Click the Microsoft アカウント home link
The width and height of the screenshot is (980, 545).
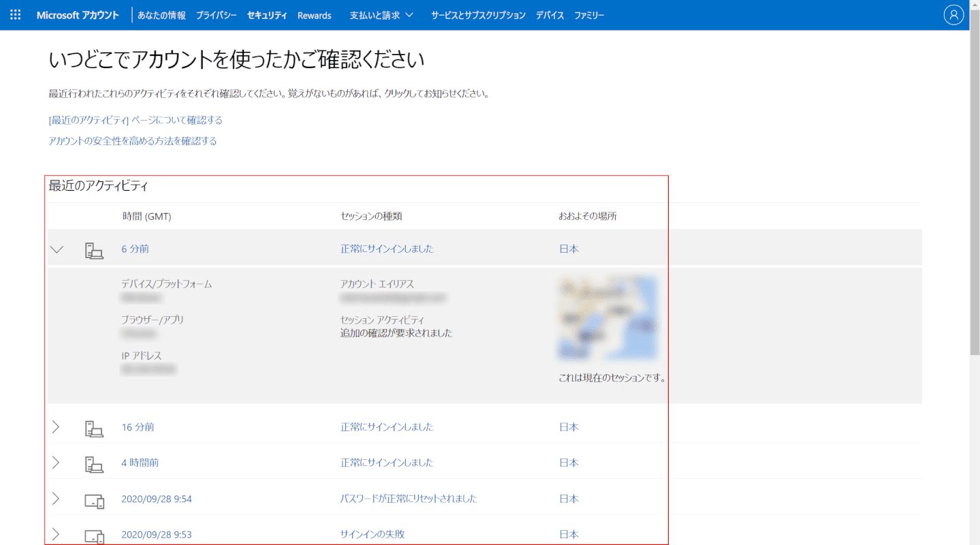78,15
